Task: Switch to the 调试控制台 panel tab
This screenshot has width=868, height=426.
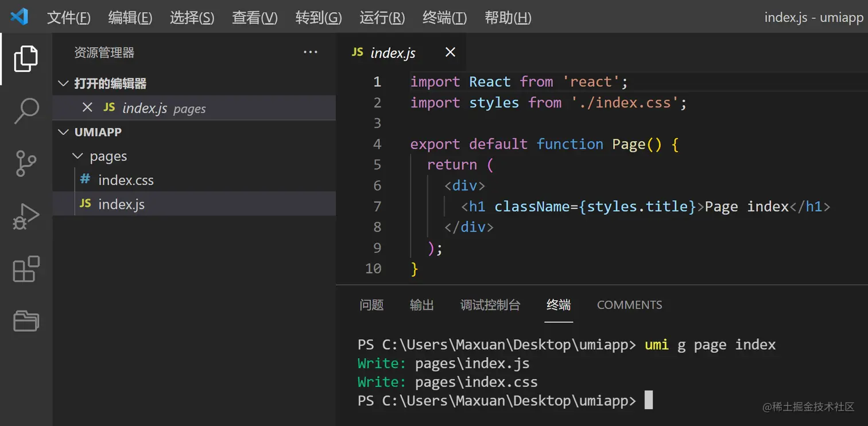Action: (x=490, y=305)
